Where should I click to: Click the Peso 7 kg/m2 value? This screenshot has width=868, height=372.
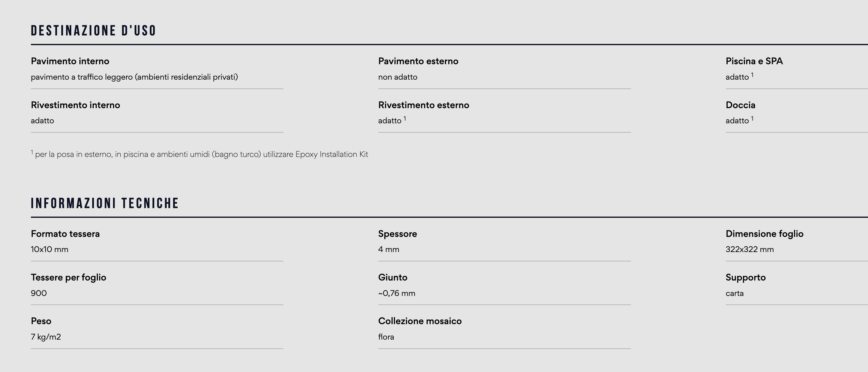pyautogui.click(x=46, y=337)
